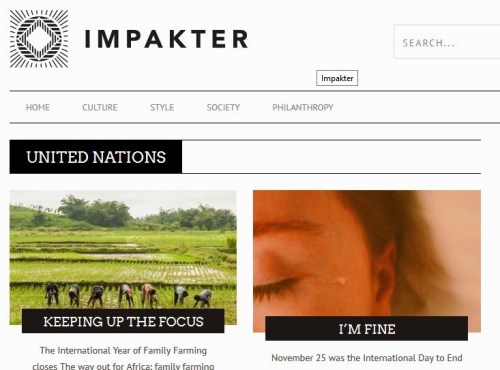Viewport: 500px width, 370px height.
Task: Click the farm workers planting rice in the photo
Action: point(129,295)
